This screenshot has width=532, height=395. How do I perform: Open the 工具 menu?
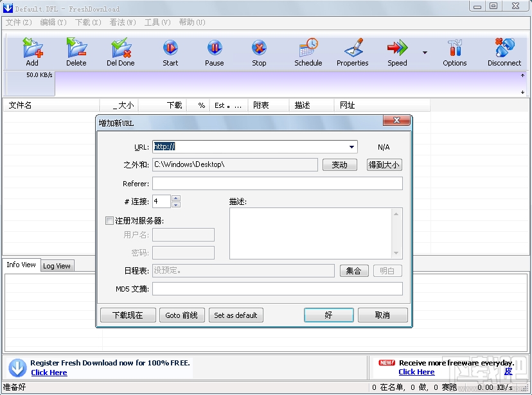tap(156, 22)
